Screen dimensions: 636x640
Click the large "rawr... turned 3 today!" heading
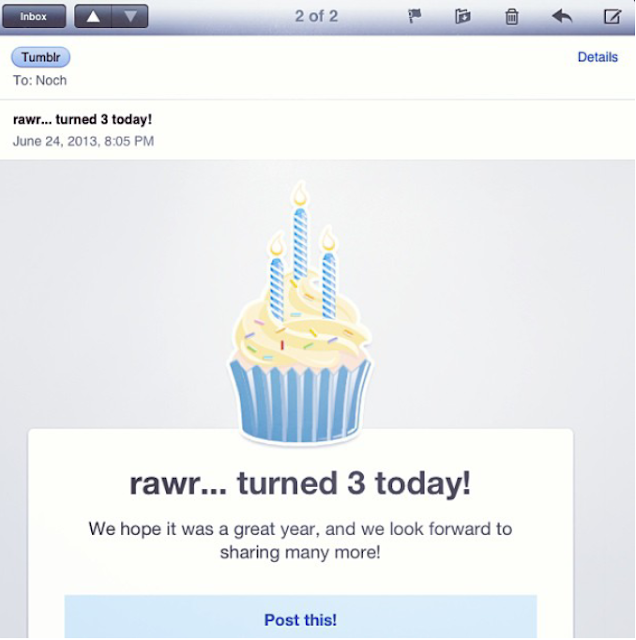(x=300, y=484)
